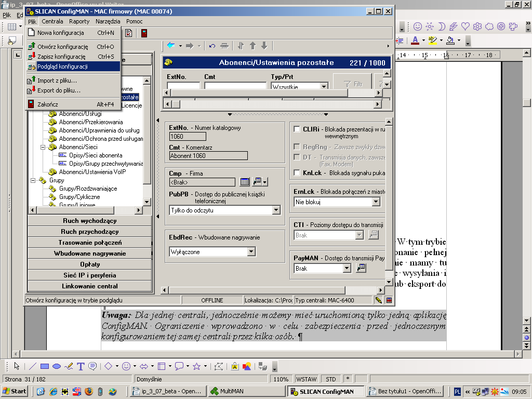Viewport: 532px width, 399px height.
Task: Open the CTI 'Brak' dropdown
Action: coord(360,235)
